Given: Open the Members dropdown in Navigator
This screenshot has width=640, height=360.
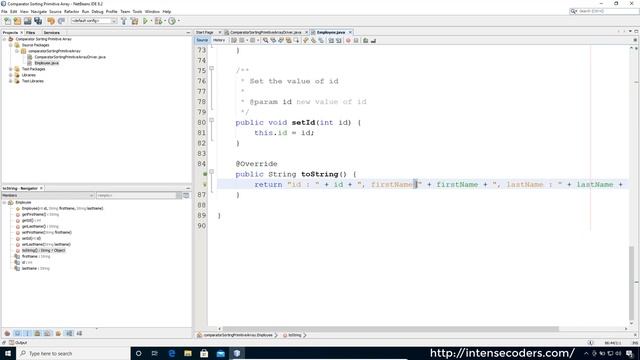Looking at the screenshot, I should click(48, 196).
